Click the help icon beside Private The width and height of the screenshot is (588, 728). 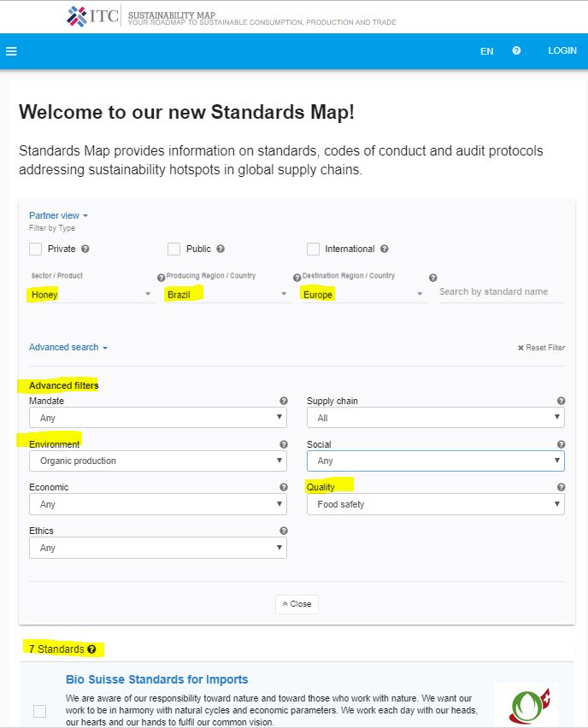pos(85,250)
